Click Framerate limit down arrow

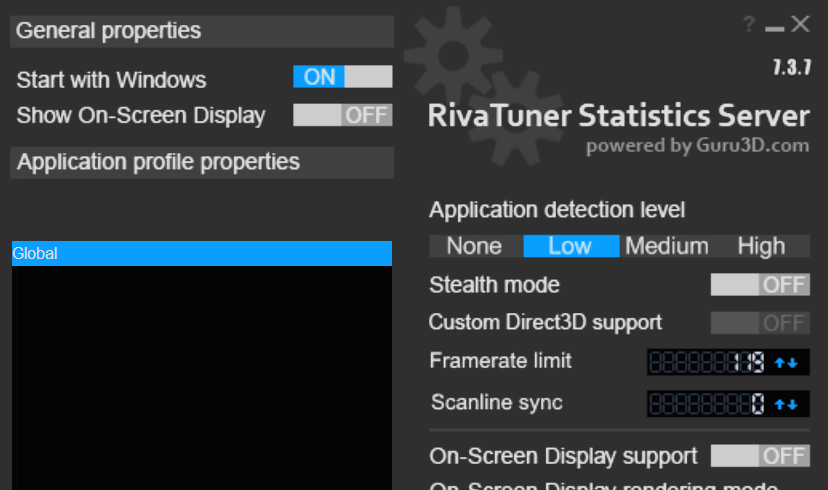coord(792,363)
